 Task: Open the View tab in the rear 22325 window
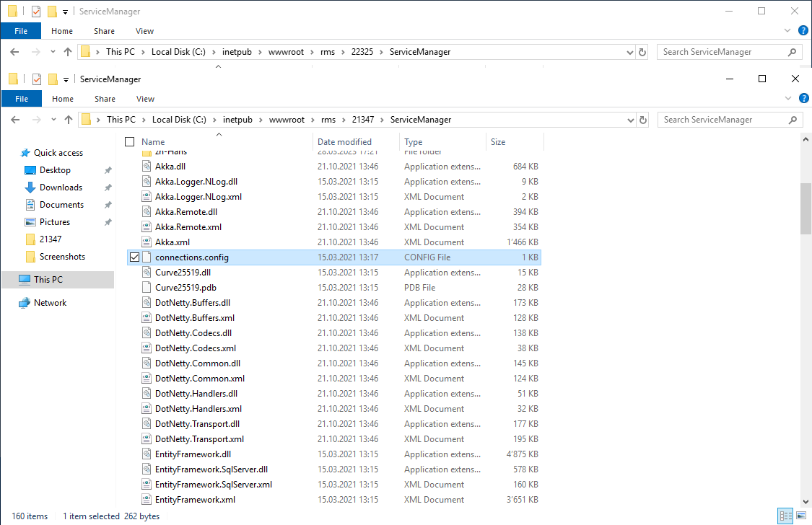point(144,31)
